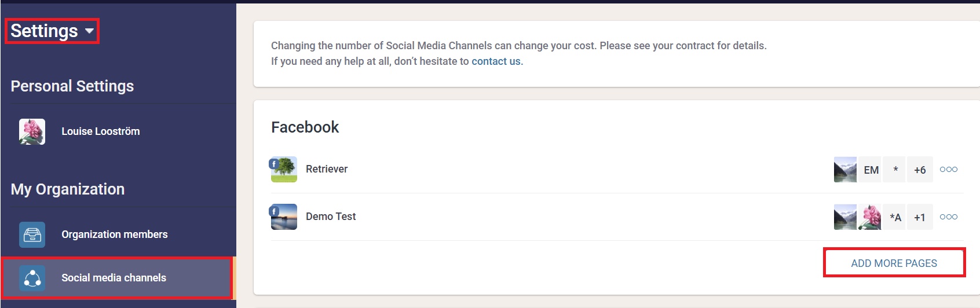
Task: Open Organization members page
Action: [x=114, y=234]
